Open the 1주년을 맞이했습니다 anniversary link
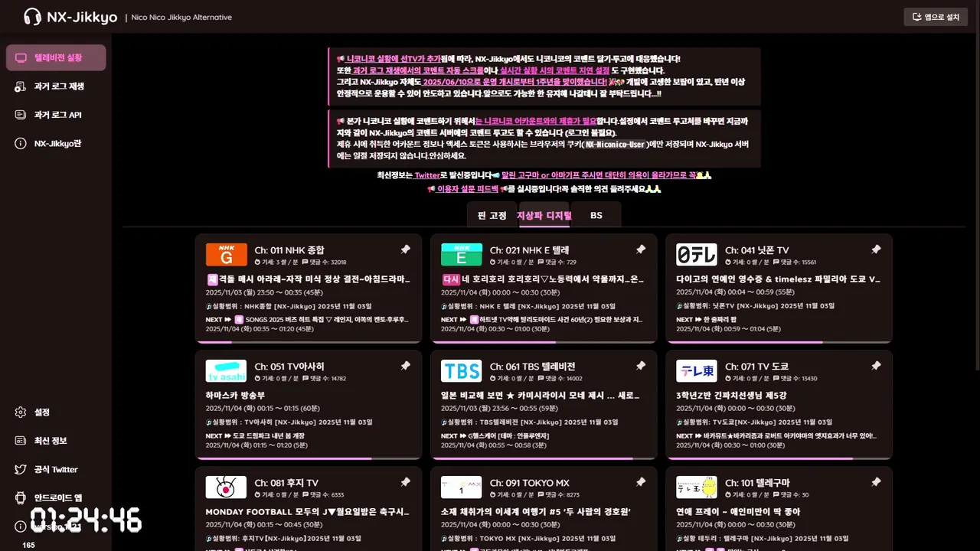980x551 pixels. coord(515,82)
